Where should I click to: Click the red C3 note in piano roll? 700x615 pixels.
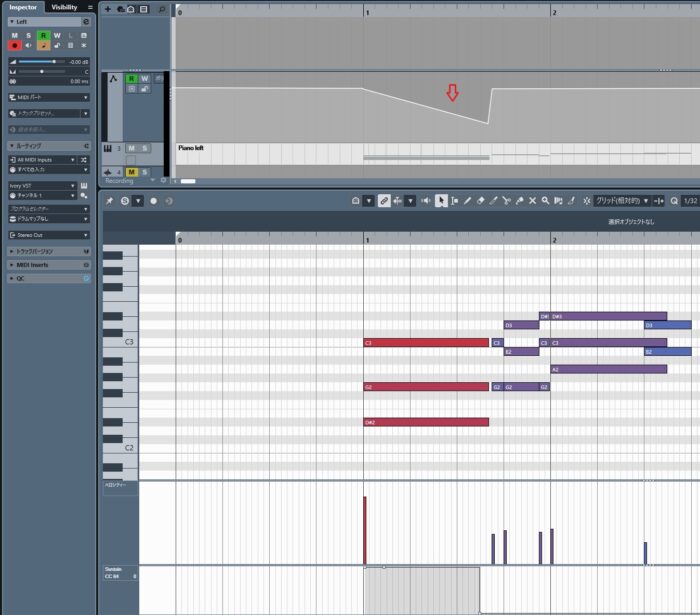426,343
